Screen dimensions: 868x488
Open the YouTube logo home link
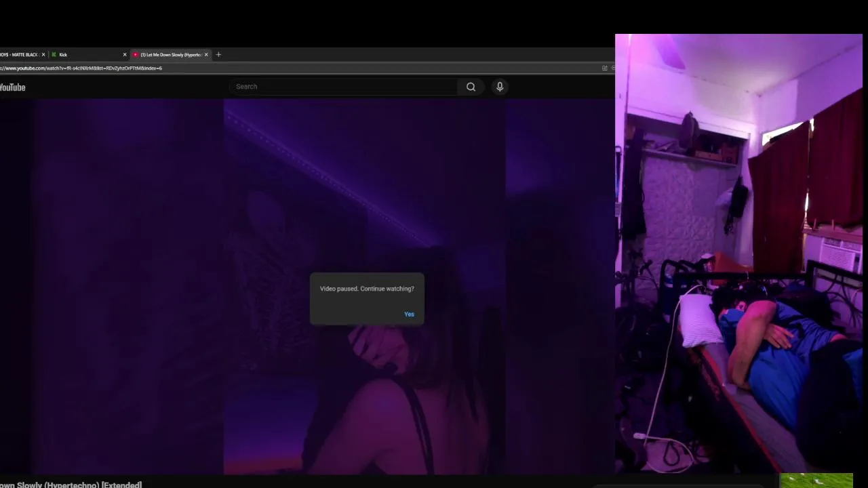pyautogui.click(x=12, y=87)
